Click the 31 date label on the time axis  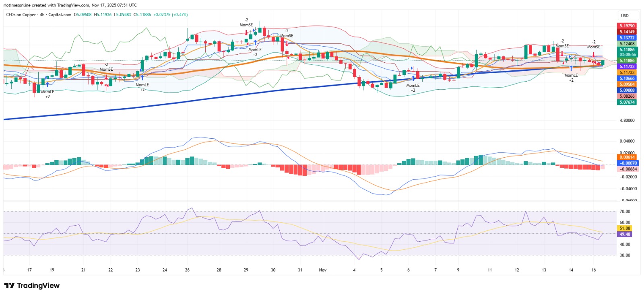(x=300, y=270)
